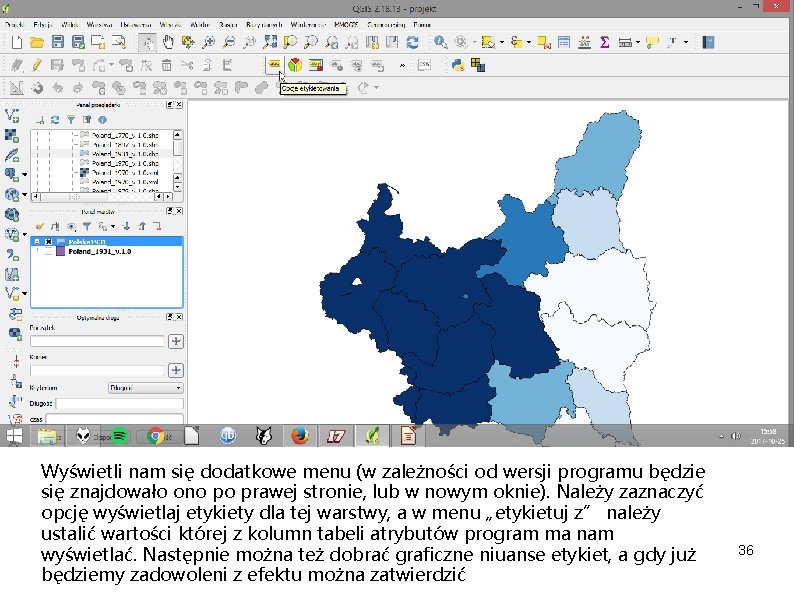
Task: Select the Identify Features info tool
Action: 440,43
